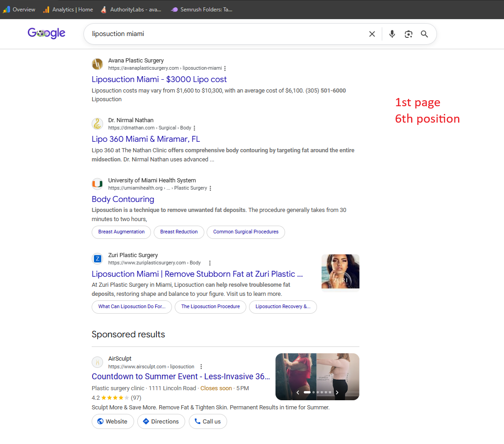Click the magnifying glass search button
The height and width of the screenshot is (444, 504).
(x=424, y=34)
